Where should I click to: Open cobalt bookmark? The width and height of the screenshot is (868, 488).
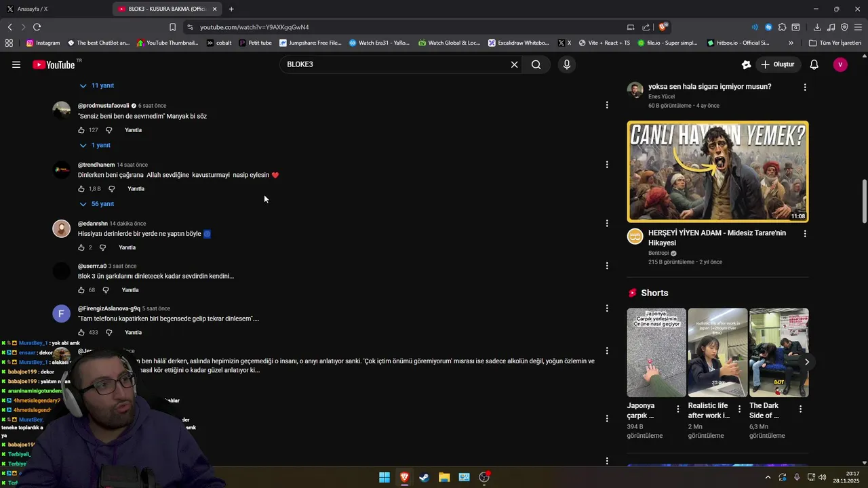[x=219, y=43]
